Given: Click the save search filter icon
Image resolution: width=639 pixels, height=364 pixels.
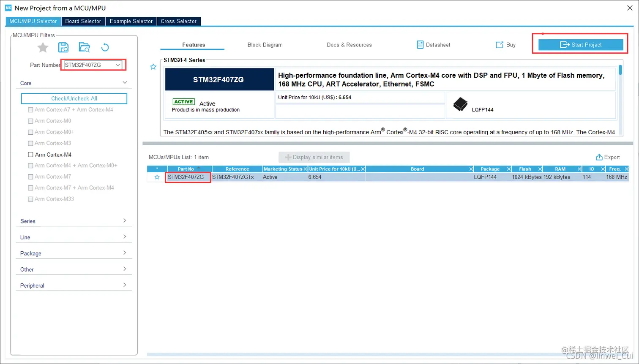Looking at the screenshot, I should pyautogui.click(x=63, y=47).
